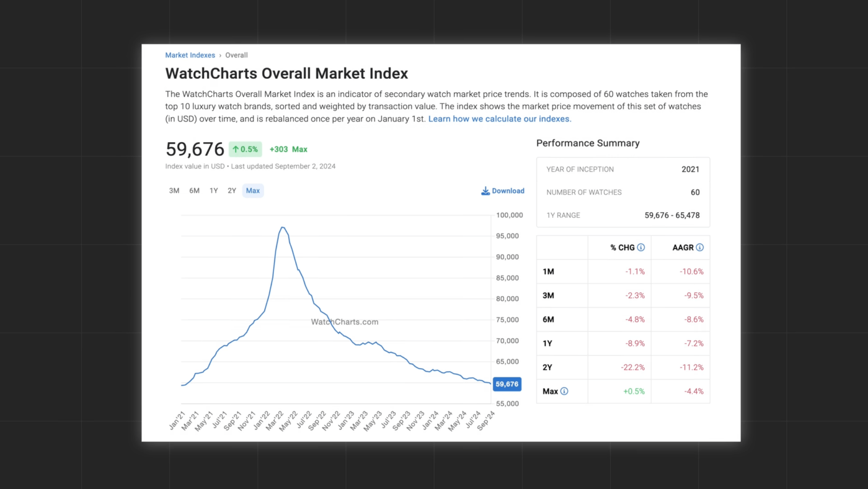Select the 2Y time range tab

pyautogui.click(x=232, y=191)
